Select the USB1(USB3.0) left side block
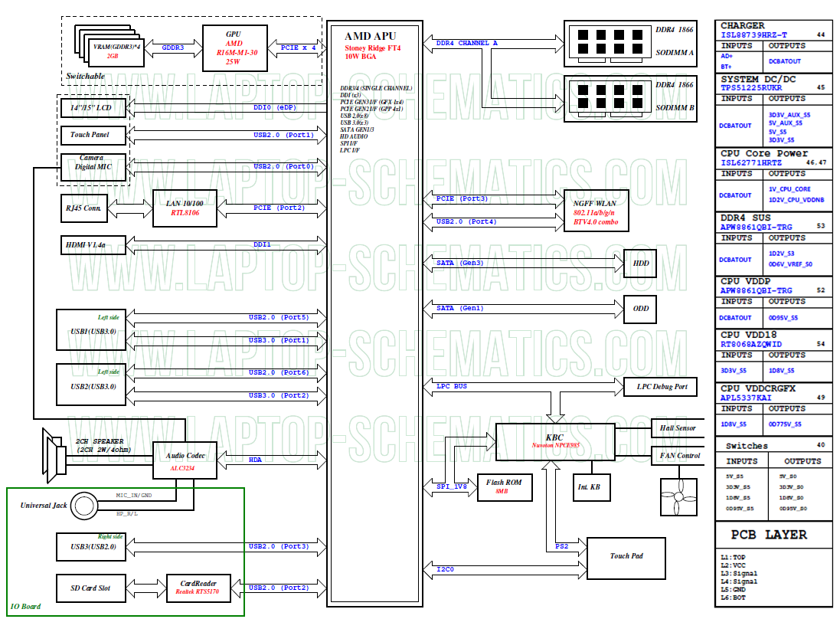This screenshot has width=840, height=619. pyautogui.click(x=91, y=329)
